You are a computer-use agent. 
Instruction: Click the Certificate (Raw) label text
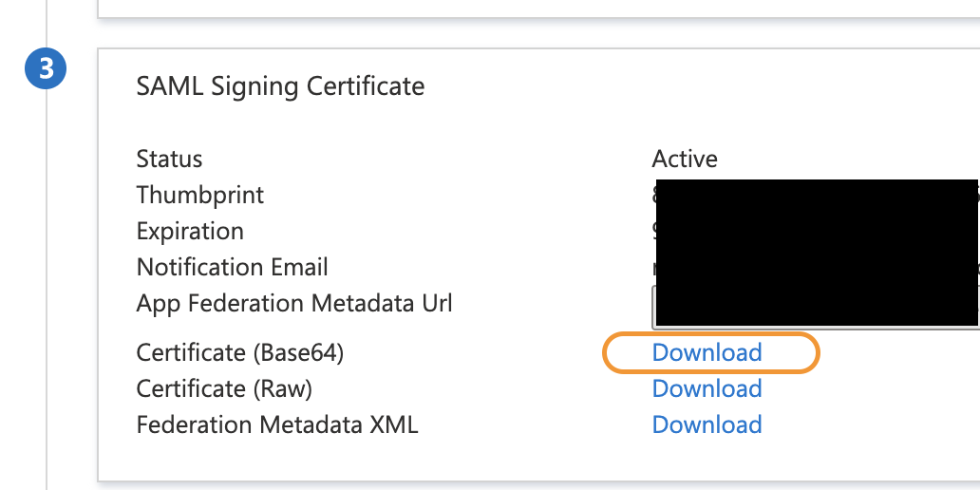pyautogui.click(x=224, y=388)
